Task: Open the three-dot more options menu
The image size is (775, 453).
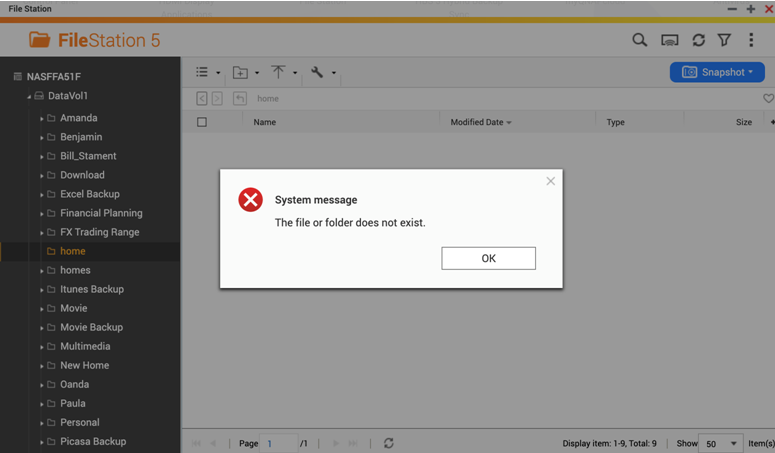Action: click(751, 40)
